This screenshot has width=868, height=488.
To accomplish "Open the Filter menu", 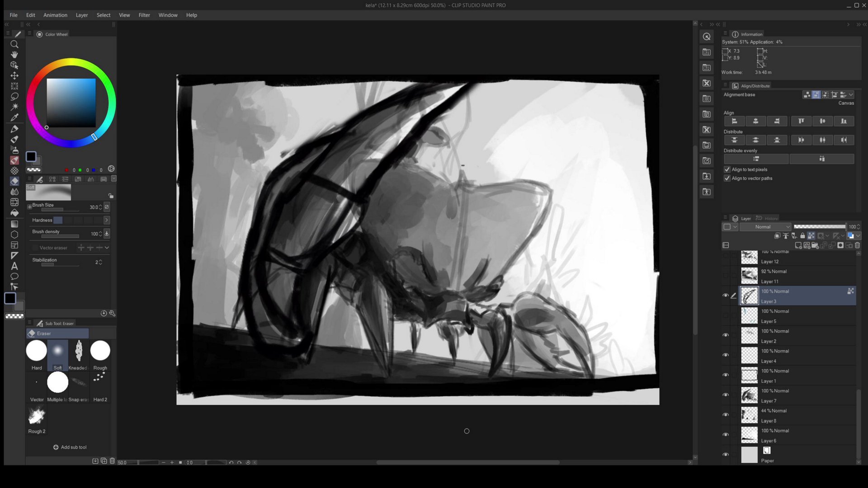I will [x=144, y=15].
